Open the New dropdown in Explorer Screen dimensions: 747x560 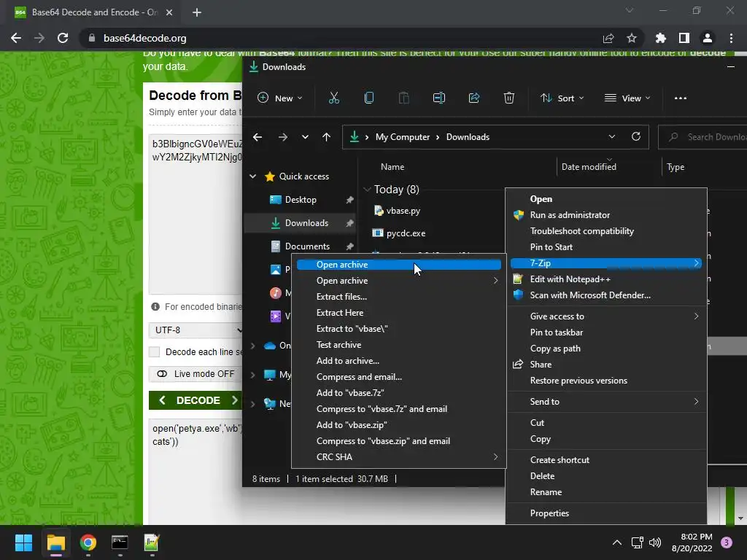[280, 98]
